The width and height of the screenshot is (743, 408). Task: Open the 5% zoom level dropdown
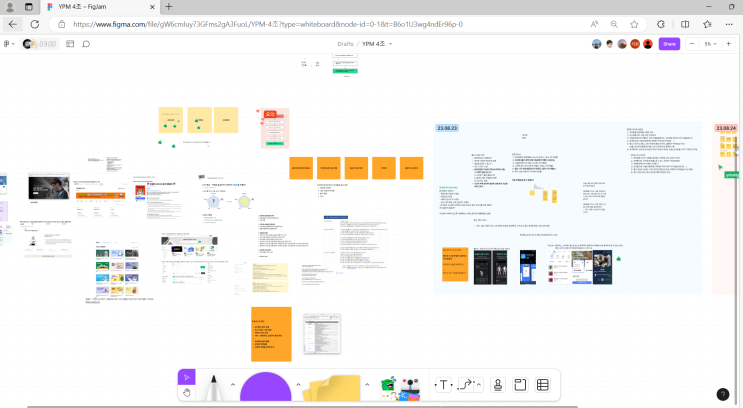(710, 44)
